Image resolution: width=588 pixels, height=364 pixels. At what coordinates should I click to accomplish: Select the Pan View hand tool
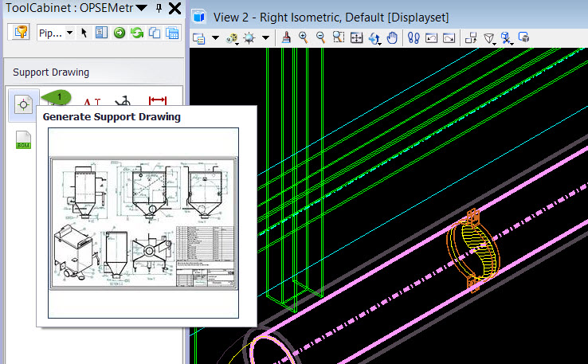tap(392, 37)
